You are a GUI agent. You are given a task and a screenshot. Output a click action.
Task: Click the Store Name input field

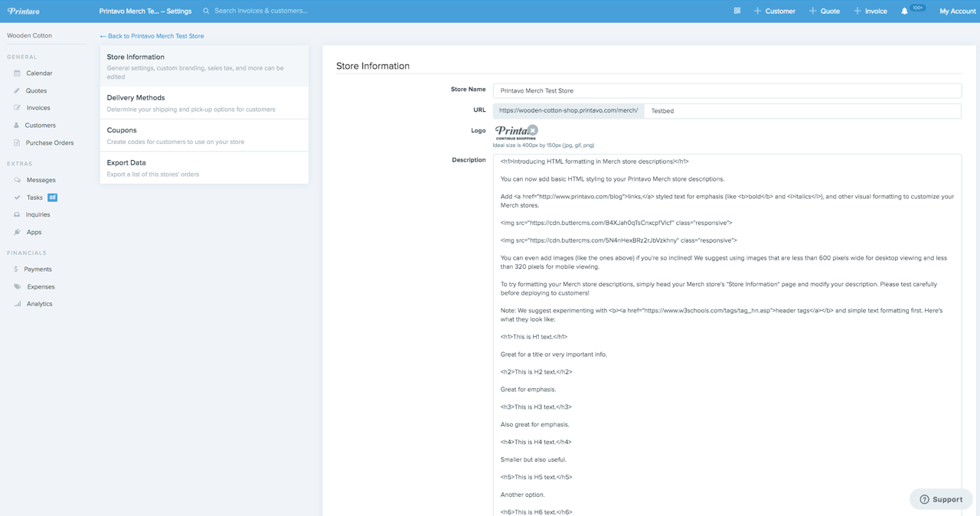(x=727, y=90)
